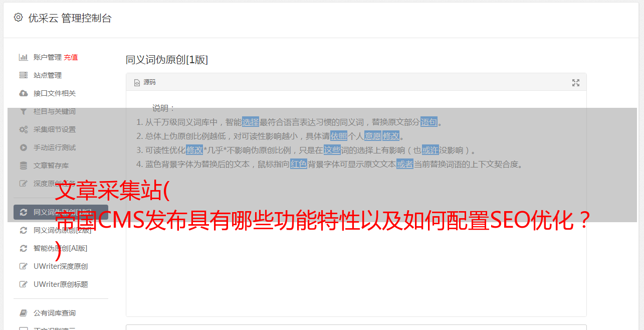This screenshot has height=330, width=644.
Task: Click the 手动运行测试 play icon
Action: 23,147
